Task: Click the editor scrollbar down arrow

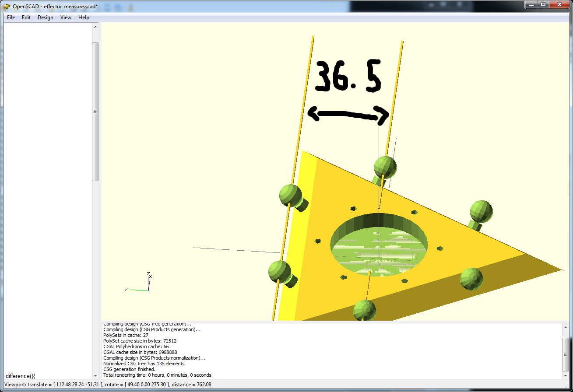Action: pyautogui.click(x=95, y=375)
